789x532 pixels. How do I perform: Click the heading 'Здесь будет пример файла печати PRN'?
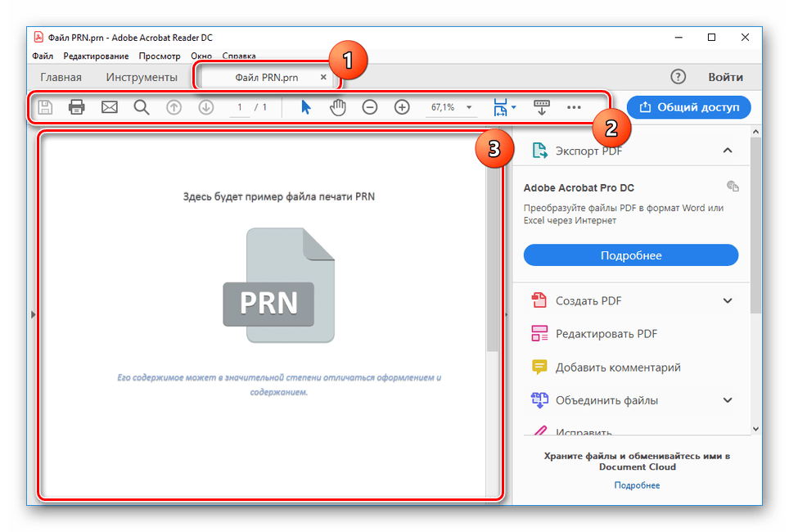pos(279,196)
